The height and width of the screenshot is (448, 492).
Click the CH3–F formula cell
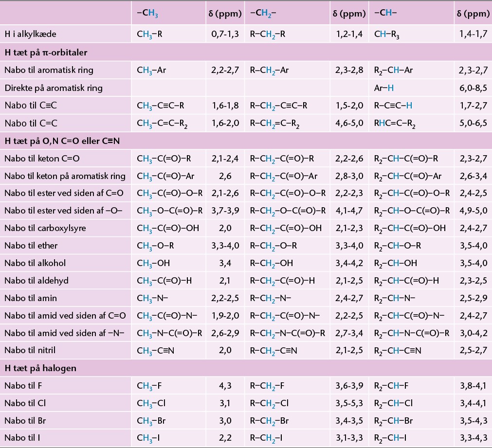point(149,386)
